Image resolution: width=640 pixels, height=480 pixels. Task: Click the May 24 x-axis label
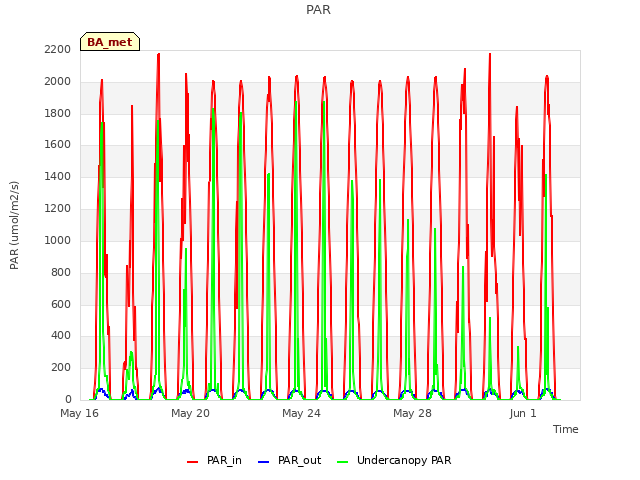point(302,413)
